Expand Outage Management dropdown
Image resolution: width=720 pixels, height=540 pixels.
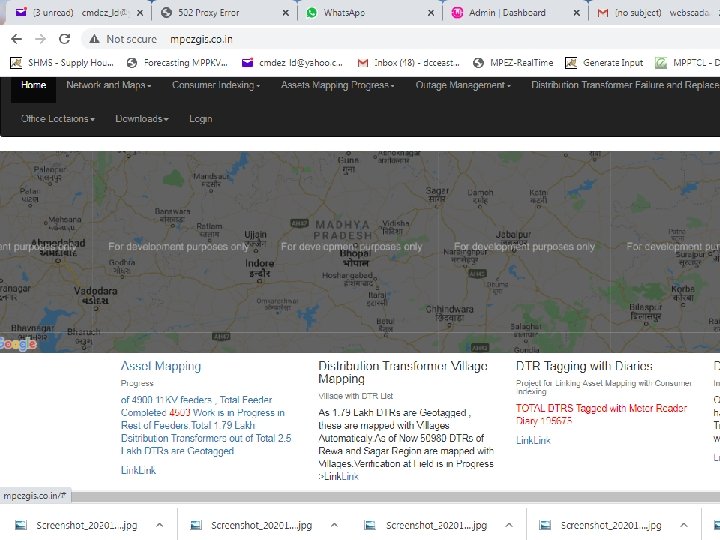click(x=463, y=85)
